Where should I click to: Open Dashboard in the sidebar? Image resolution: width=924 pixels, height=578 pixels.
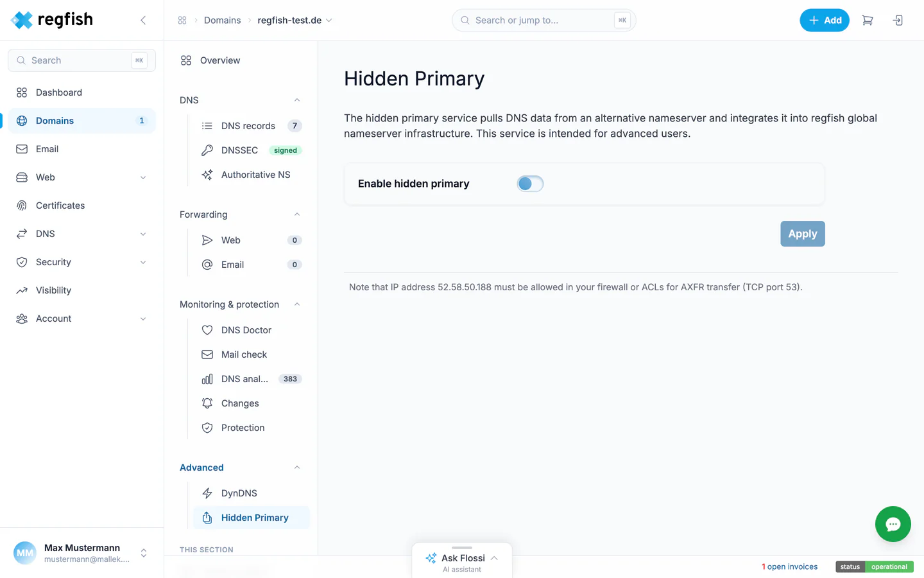point(82,92)
